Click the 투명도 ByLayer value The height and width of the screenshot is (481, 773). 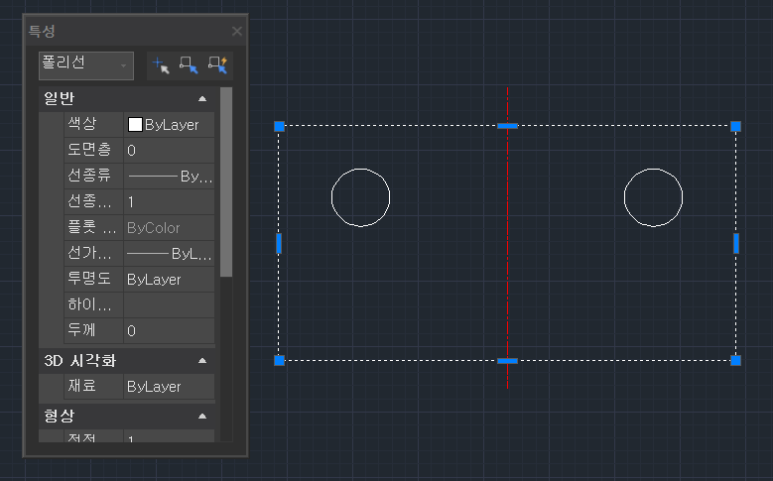pos(168,279)
